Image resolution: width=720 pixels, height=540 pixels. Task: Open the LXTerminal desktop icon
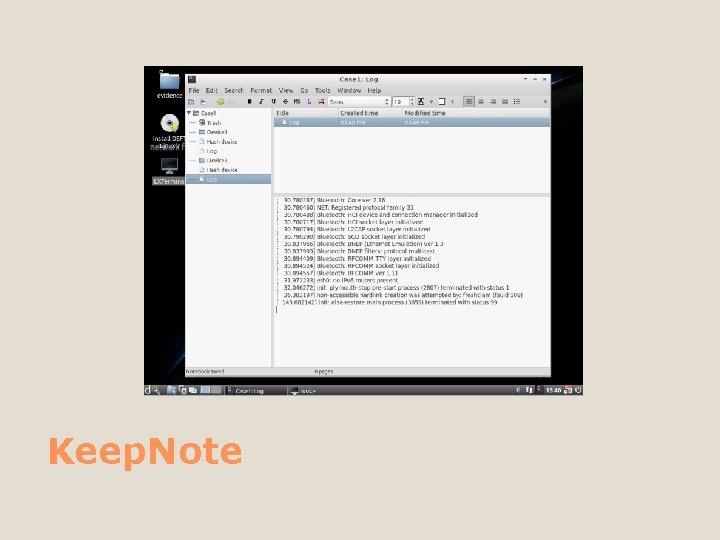[x=169, y=171]
